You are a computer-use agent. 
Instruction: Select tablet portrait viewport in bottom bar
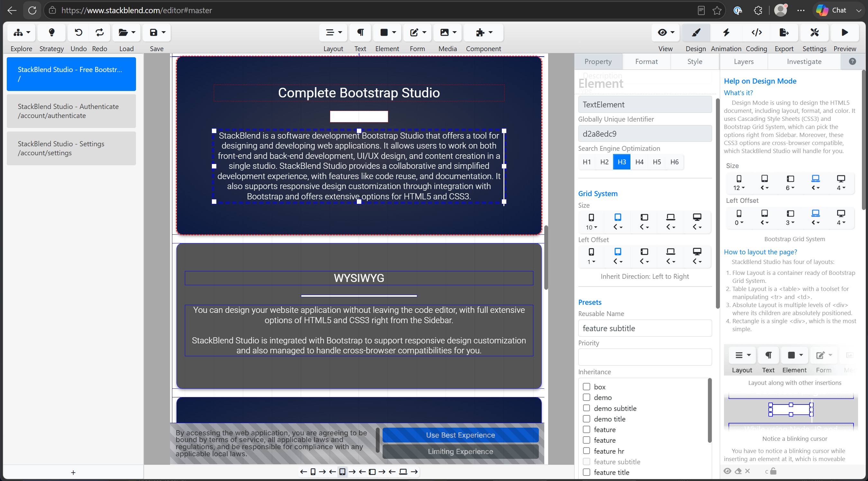(x=342, y=472)
